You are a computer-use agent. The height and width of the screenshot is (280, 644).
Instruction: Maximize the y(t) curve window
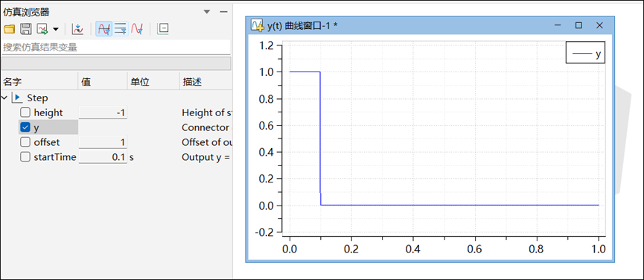(578, 25)
